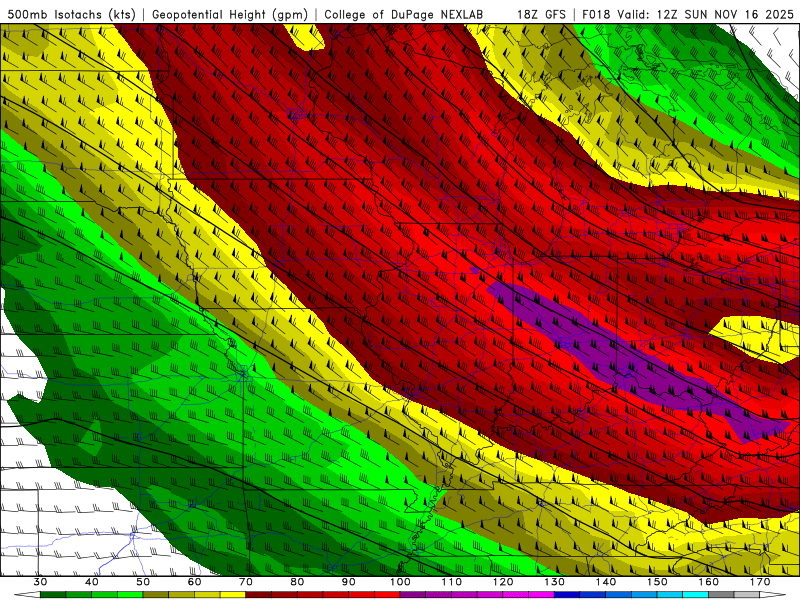Click the color bar segment between 100 and 110
The image size is (800, 600).
coord(426,595)
